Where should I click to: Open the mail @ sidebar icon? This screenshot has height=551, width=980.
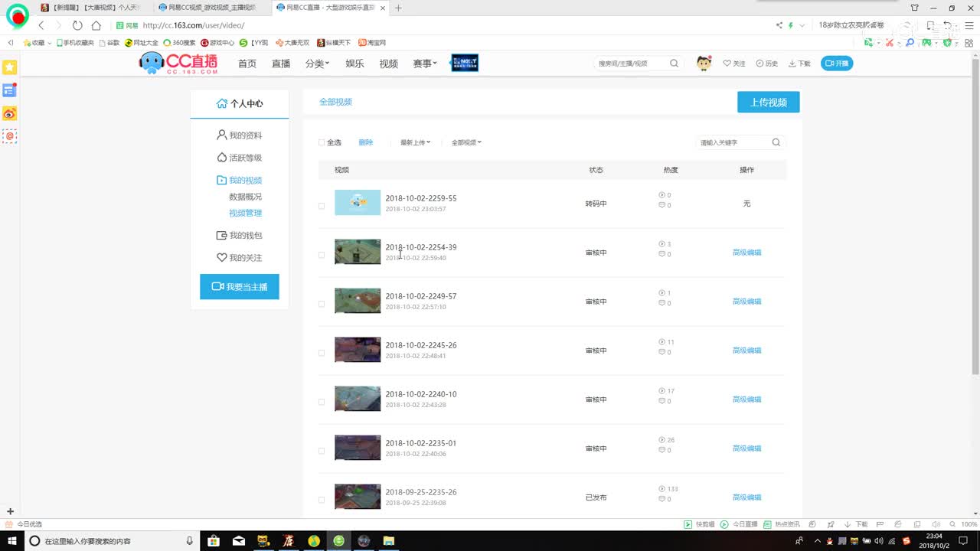pyautogui.click(x=9, y=136)
